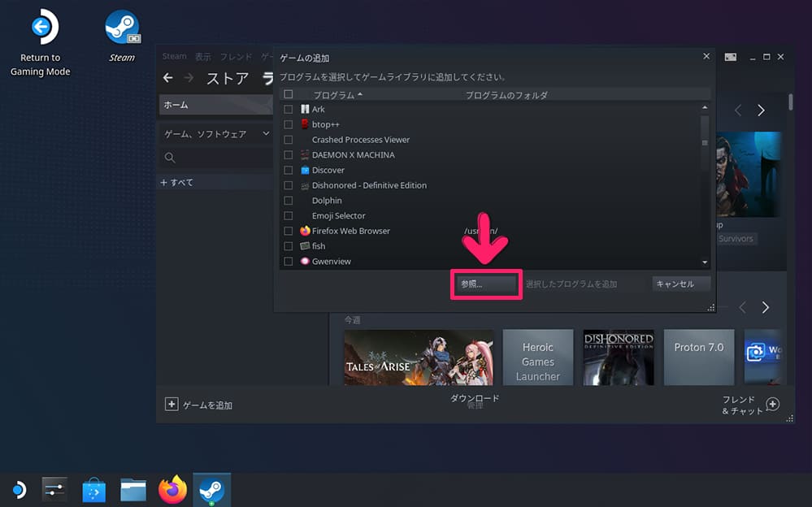Screen dimensions: 812x507
Task: Close the ゲームの追加 dialog
Action: point(706,56)
